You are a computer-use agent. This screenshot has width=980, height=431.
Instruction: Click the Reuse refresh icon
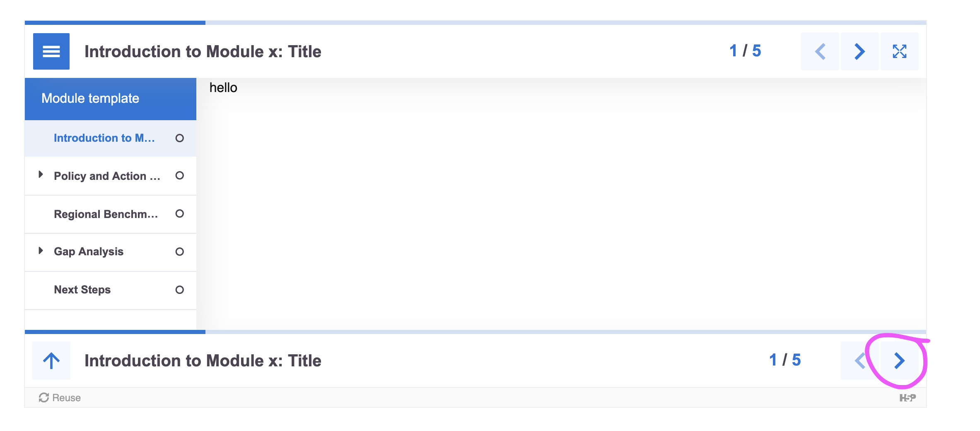pyautogui.click(x=44, y=398)
